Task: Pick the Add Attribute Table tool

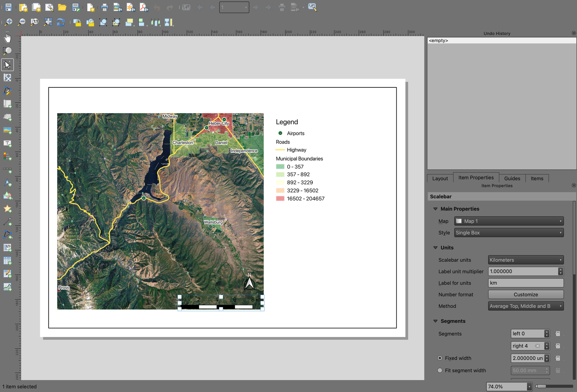Action: (x=7, y=261)
